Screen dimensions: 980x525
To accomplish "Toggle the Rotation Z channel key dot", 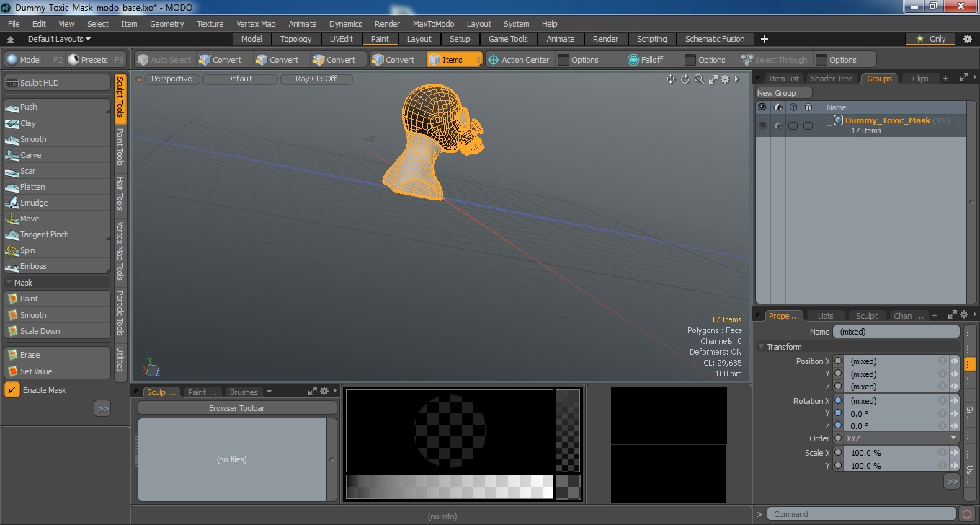I will (838, 426).
